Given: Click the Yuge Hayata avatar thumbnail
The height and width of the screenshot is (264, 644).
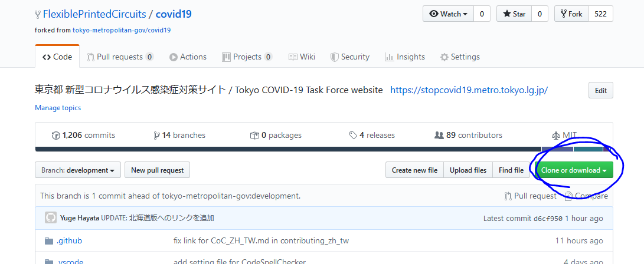Looking at the screenshot, I should tap(51, 217).
